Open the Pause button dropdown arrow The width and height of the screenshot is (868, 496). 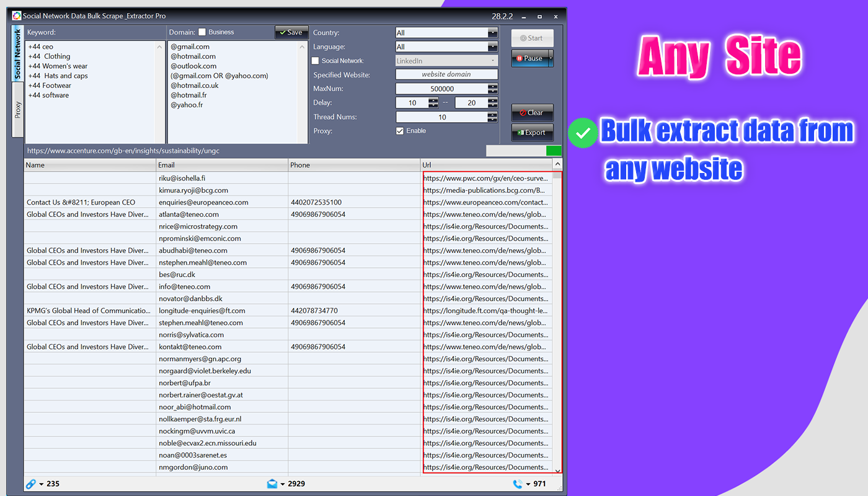tap(550, 58)
